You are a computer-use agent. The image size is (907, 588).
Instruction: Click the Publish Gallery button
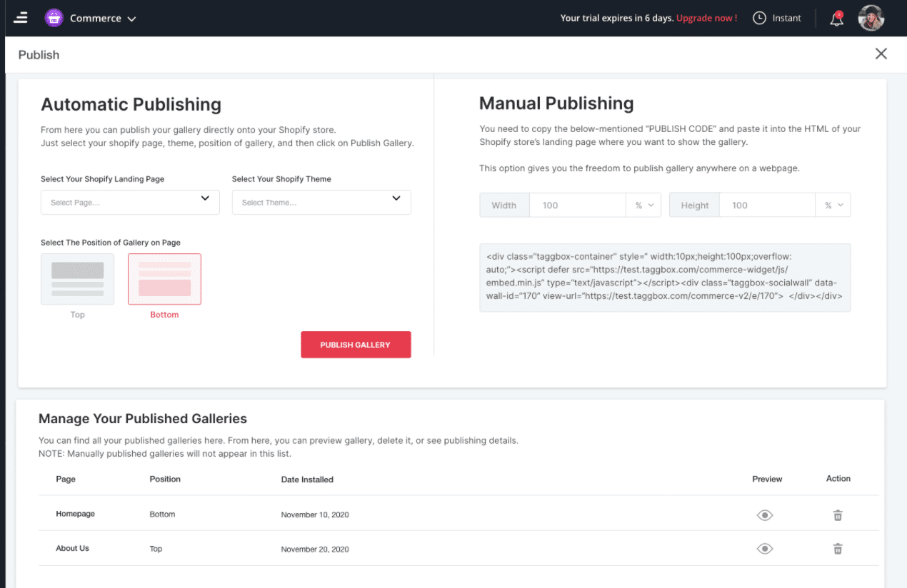(x=356, y=345)
